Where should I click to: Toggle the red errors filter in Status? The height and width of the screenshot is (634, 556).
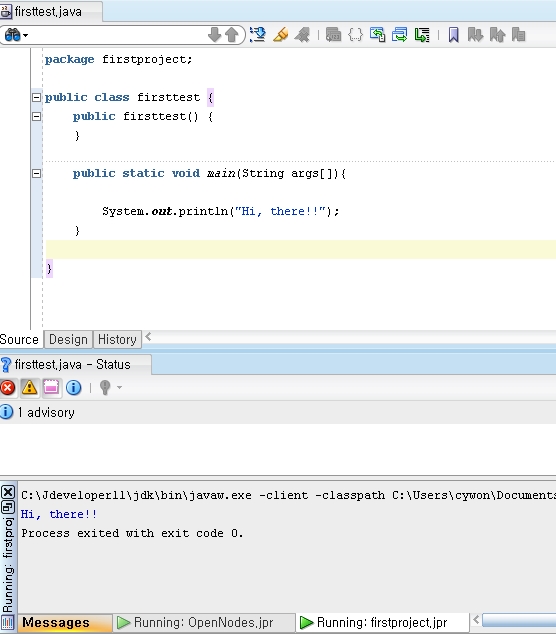(8, 388)
